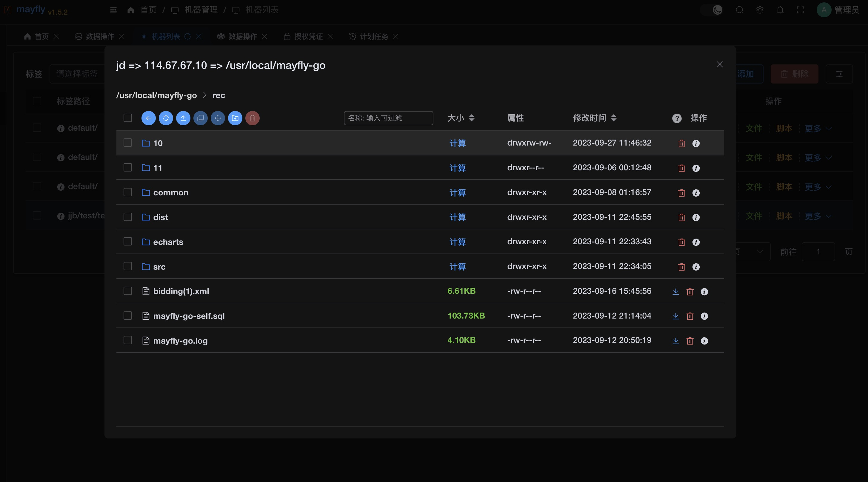Open column settings button in background

pos(839,74)
